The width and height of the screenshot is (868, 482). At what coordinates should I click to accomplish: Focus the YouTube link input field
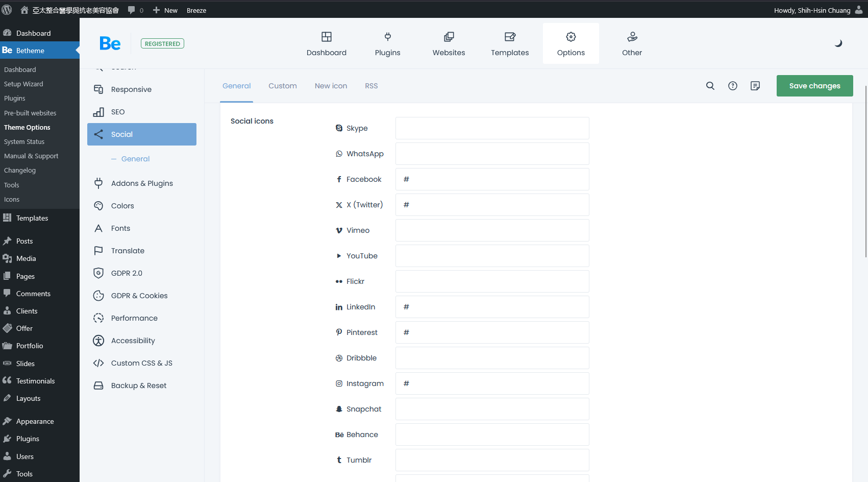coord(492,256)
